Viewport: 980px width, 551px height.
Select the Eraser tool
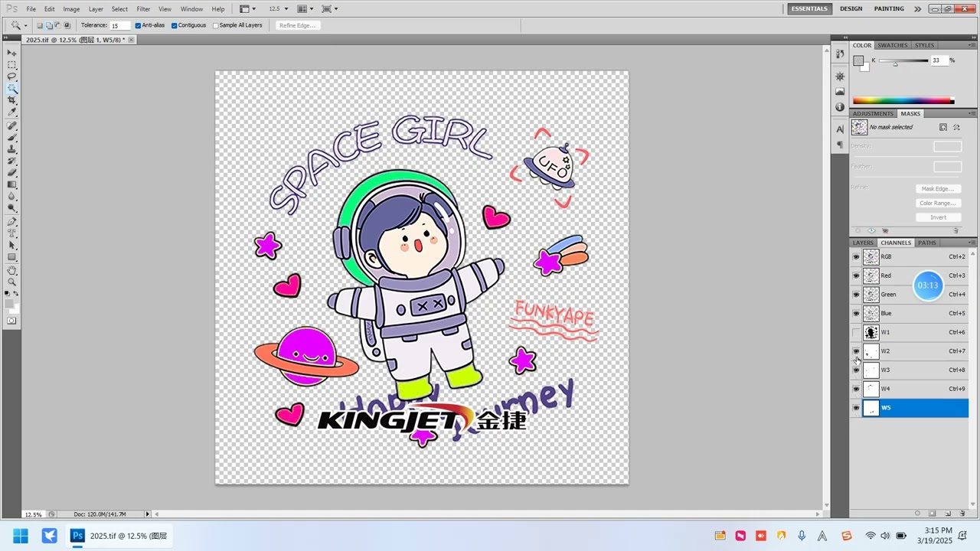pyautogui.click(x=11, y=173)
